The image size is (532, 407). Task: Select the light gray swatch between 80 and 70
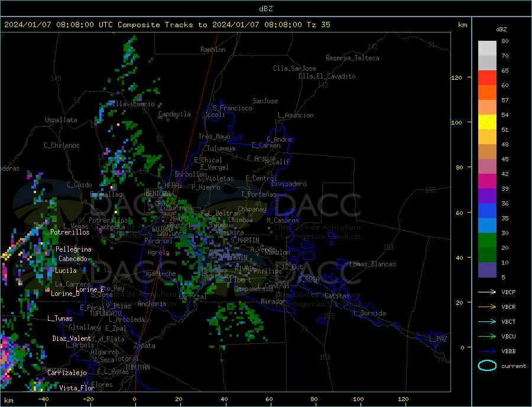[487, 48]
